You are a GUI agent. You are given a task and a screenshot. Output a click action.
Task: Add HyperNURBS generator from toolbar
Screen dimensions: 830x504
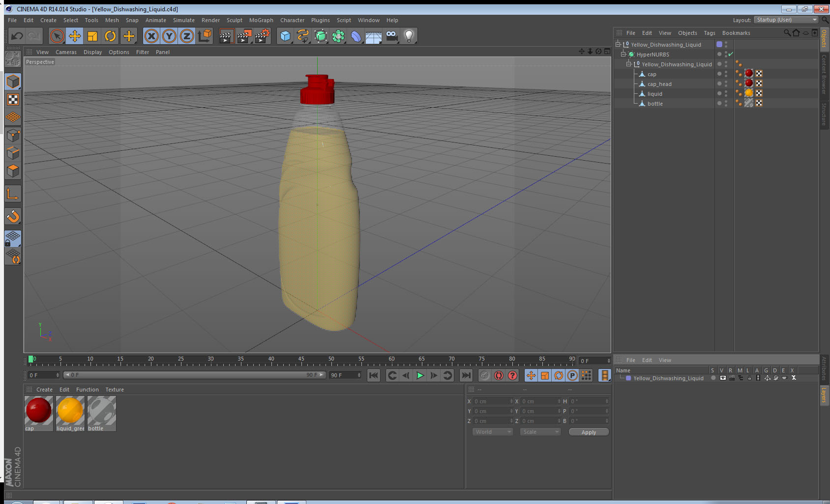click(x=321, y=36)
